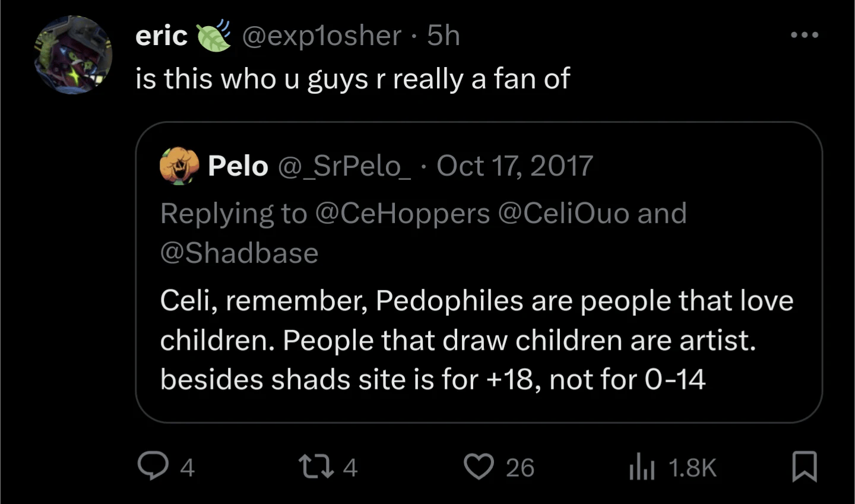Open the three-dot more options menu
Image resolution: width=855 pixels, height=504 pixels.
coord(805,35)
